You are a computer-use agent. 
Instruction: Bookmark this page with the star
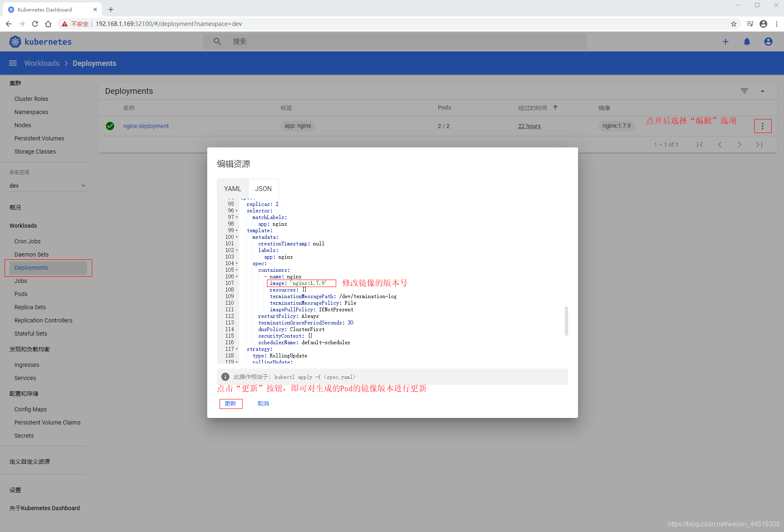[x=734, y=24]
